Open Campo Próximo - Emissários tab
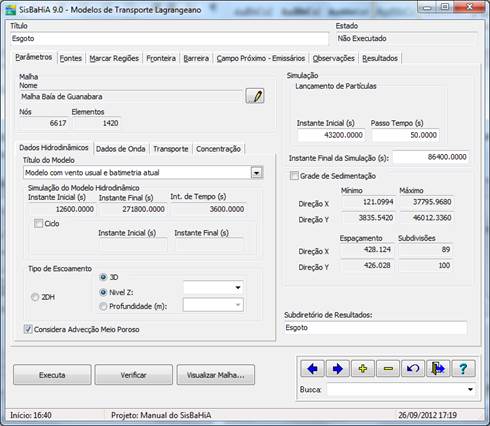490x426 pixels. pyautogui.click(x=261, y=58)
